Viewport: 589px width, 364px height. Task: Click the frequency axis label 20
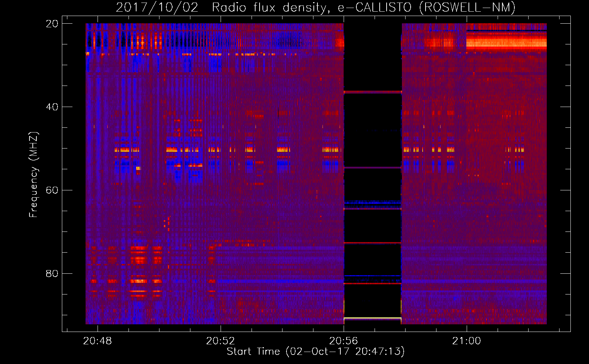[x=52, y=24]
